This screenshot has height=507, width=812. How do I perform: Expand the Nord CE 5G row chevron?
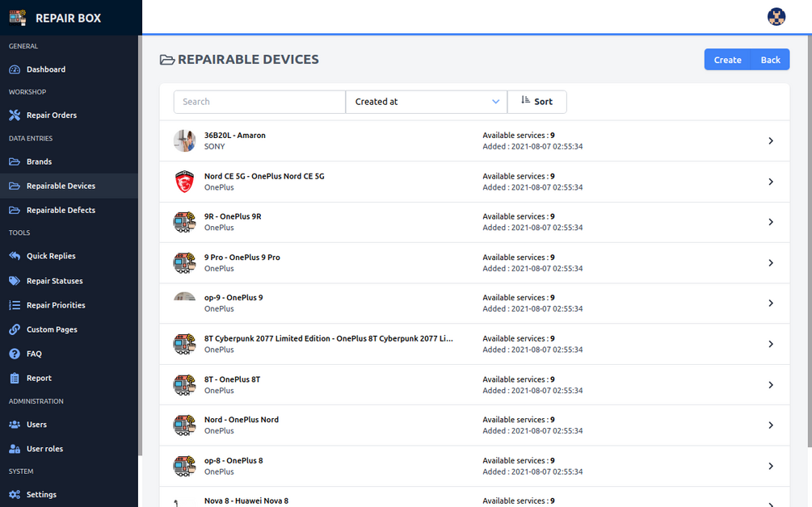click(771, 182)
